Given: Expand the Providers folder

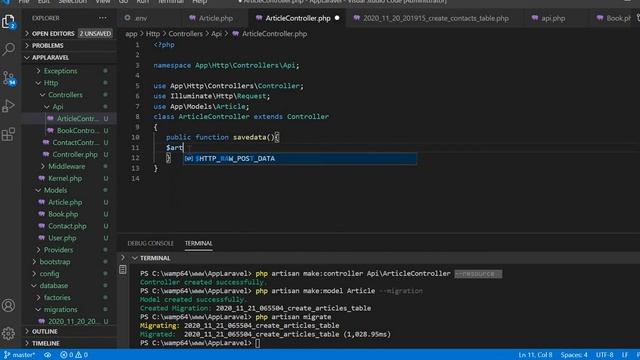Looking at the screenshot, I should [x=58, y=250].
